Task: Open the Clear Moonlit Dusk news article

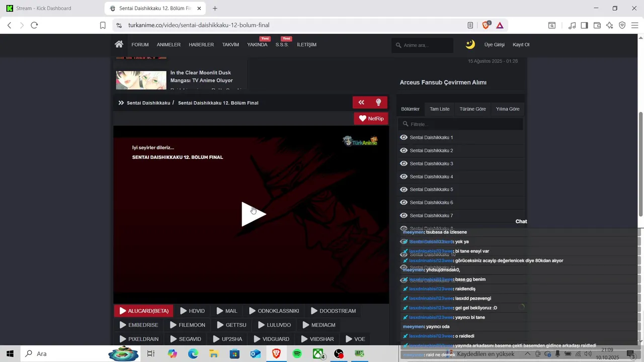Action: click(x=202, y=76)
